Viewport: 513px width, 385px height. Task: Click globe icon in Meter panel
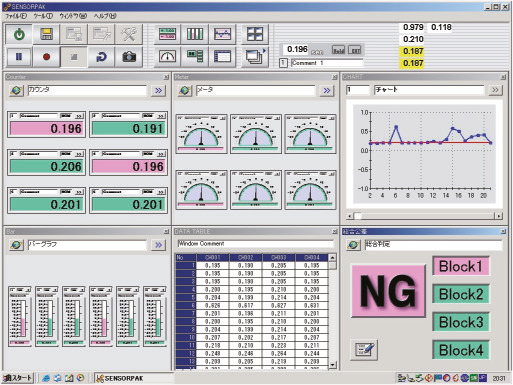point(185,90)
